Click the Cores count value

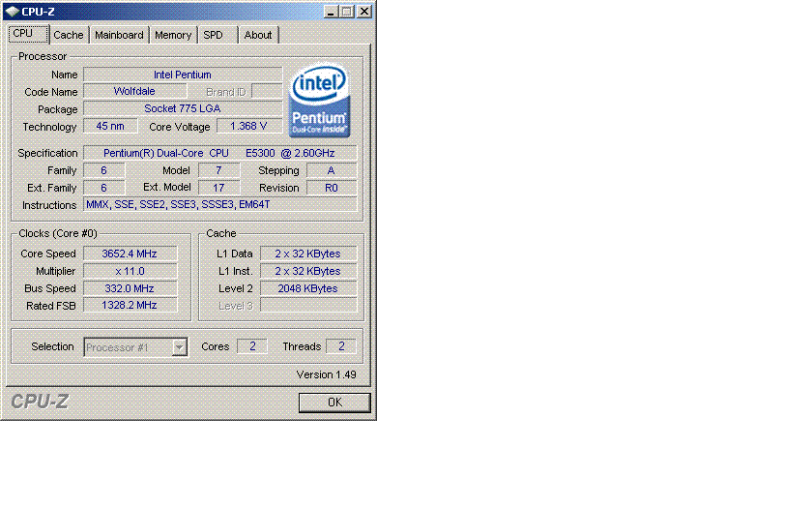point(252,346)
